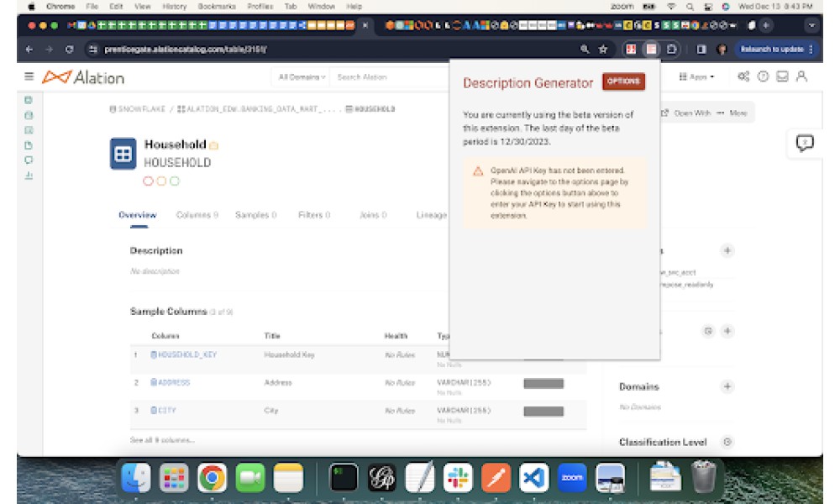Toggle the yellow trust flag circle under Household
Screen dimensions: 840x504
[x=161, y=181]
